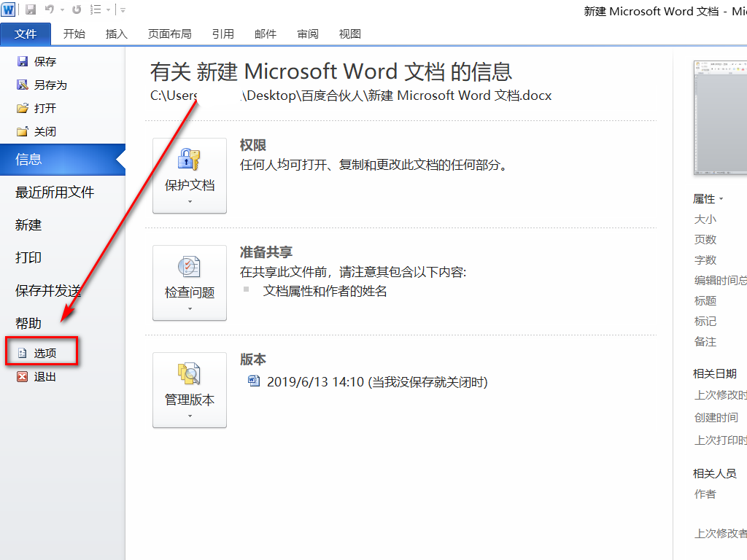Image resolution: width=747 pixels, height=560 pixels.
Task: Click the 管理版本 (Manage Versions) icon
Action: click(190, 390)
